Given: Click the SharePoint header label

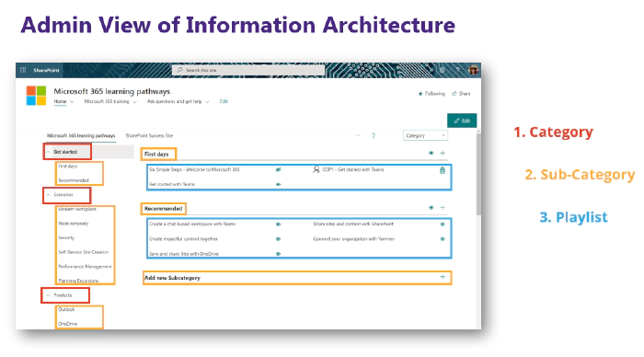Looking at the screenshot, I should (x=46, y=70).
